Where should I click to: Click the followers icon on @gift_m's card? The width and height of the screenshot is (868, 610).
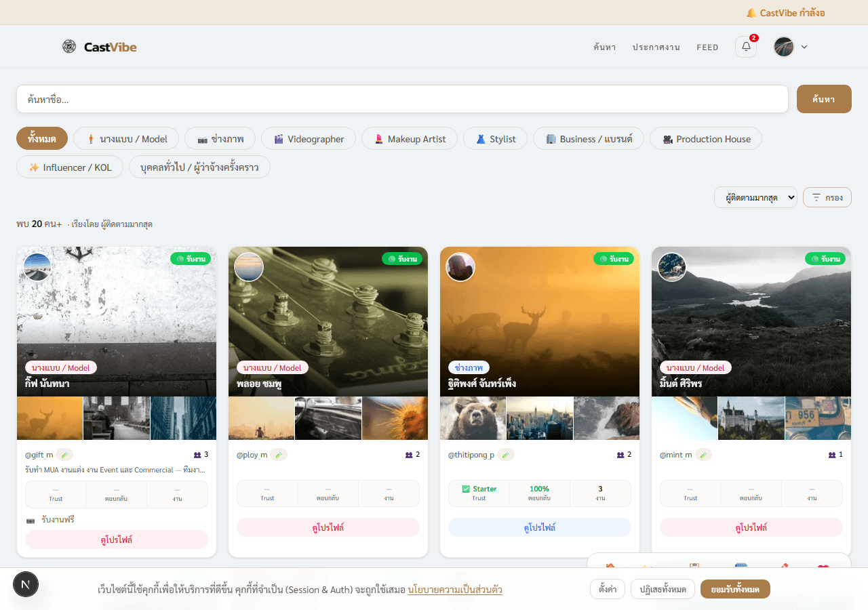pyautogui.click(x=197, y=455)
